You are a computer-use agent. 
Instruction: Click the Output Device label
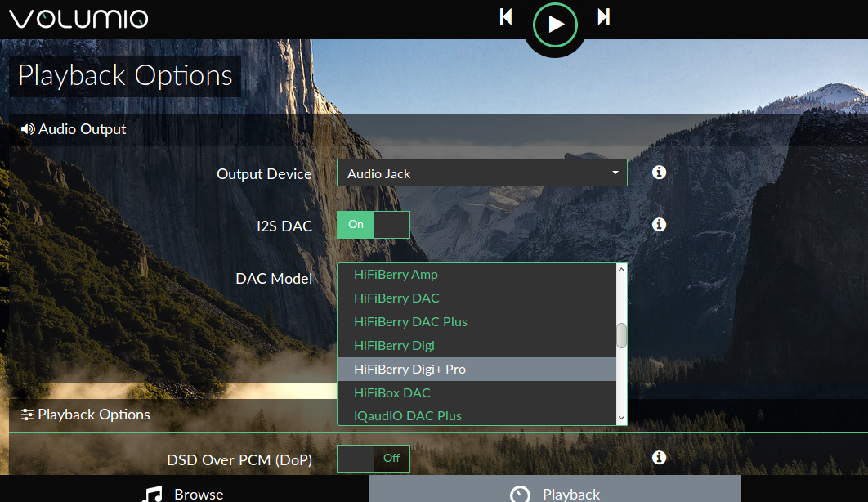pos(264,174)
